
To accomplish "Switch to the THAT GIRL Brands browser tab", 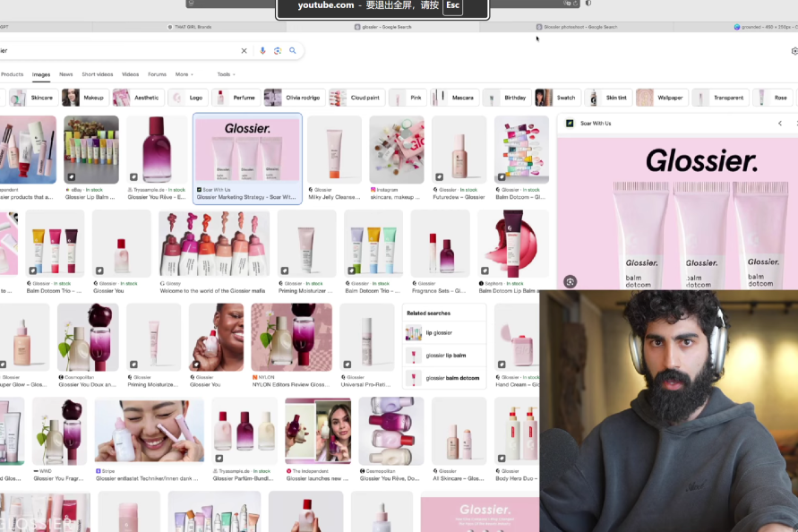I will tap(189, 27).
